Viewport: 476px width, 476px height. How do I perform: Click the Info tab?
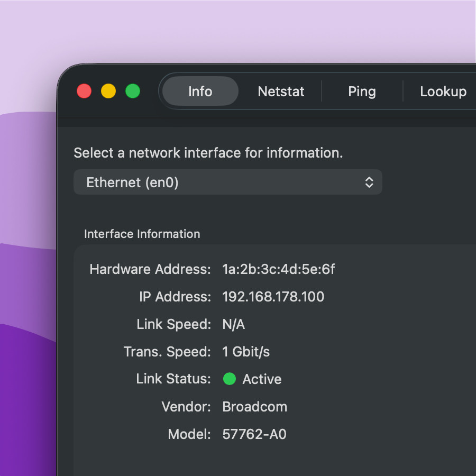coord(200,91)
